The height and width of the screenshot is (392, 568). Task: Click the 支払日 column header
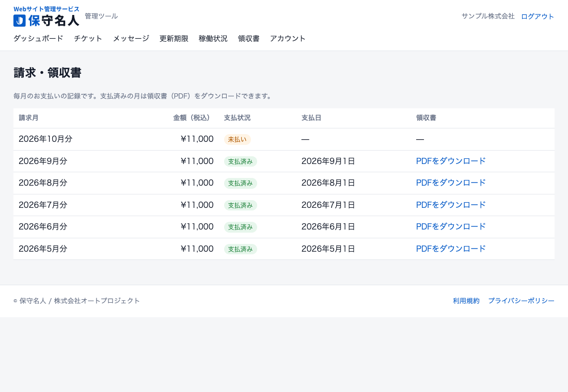coord(311,118)
